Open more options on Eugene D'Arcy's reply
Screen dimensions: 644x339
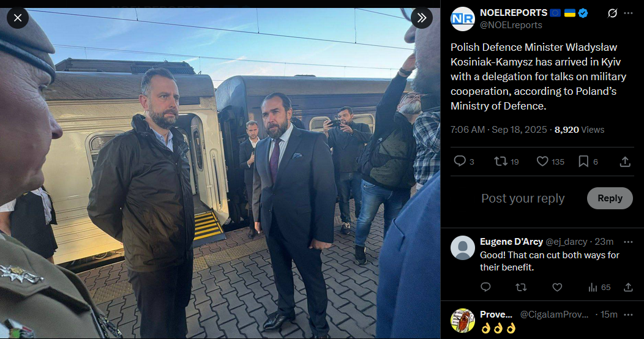point(629,242)
